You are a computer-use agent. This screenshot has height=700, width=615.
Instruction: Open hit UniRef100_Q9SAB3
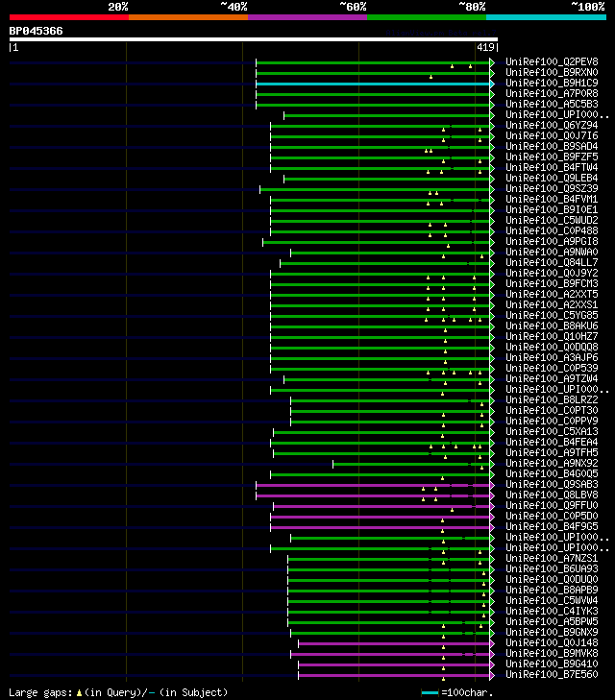pos(552,484)
